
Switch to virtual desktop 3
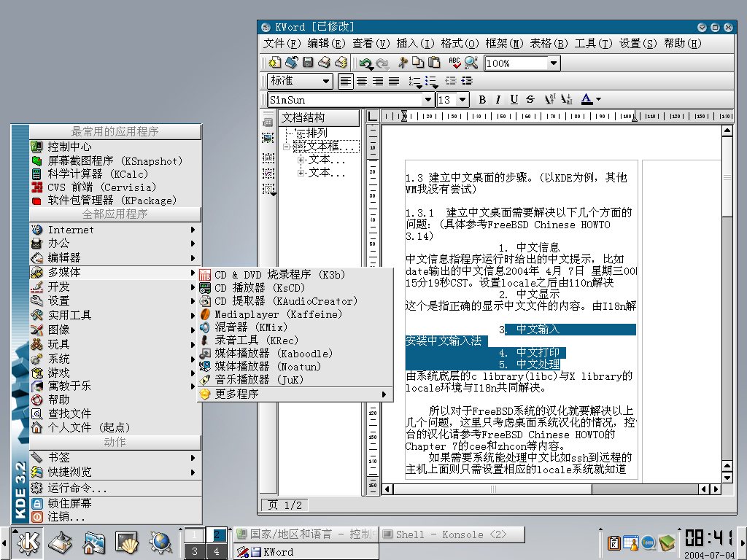point(194,551)
